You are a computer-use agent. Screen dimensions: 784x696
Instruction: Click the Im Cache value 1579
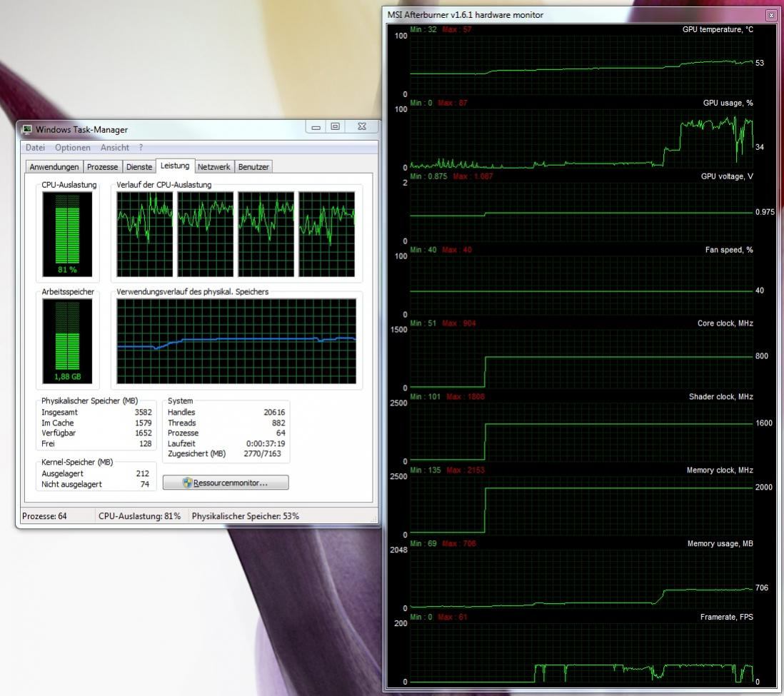(143, 423)
